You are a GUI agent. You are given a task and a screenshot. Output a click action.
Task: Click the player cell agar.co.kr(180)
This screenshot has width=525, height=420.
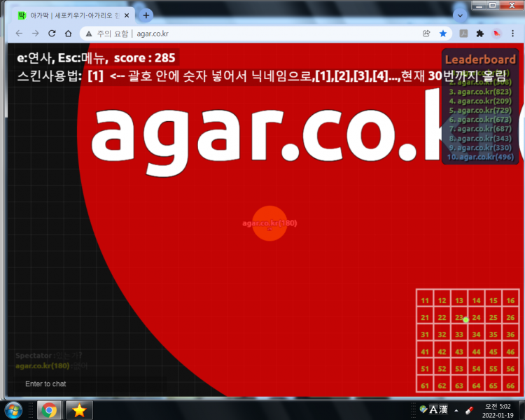pos(269,223)
